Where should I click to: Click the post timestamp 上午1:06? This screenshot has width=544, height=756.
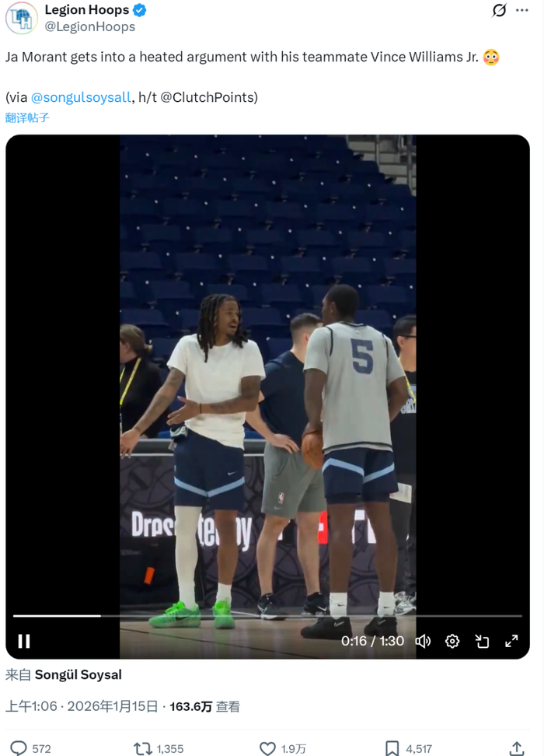click(31, 706)
